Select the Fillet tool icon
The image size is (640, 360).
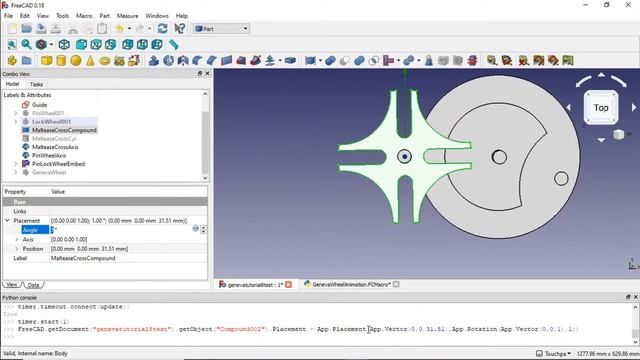(197, 61)
